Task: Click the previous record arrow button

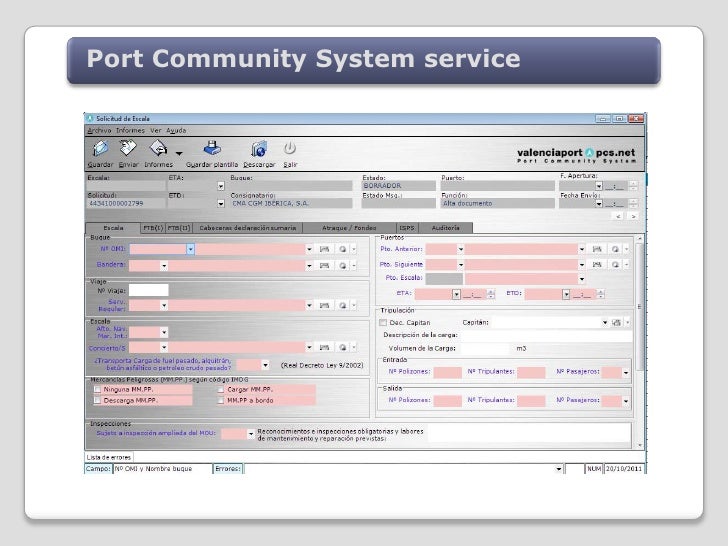Action: click(x=618, y=216)
